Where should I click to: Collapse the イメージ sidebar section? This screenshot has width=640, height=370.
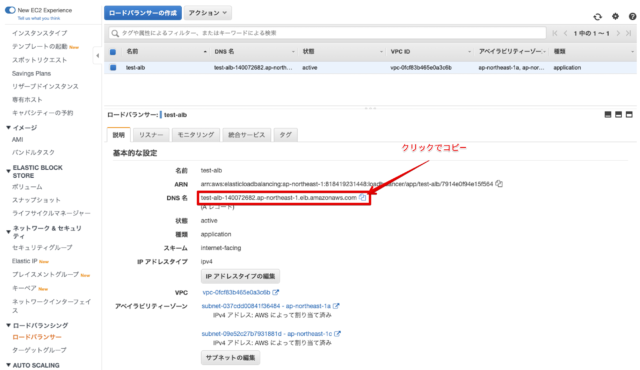(9, 128)
